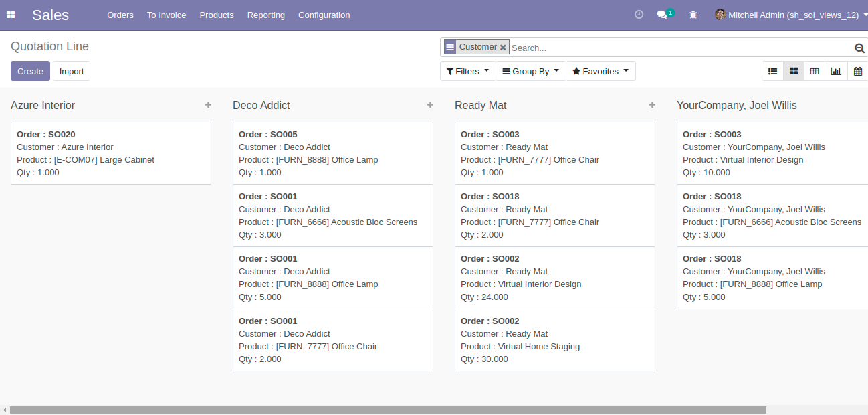Viewport: 868px width, 415px height.
Task: Click 'Qty : 30.000' text
Action: (x=484, y=359)
